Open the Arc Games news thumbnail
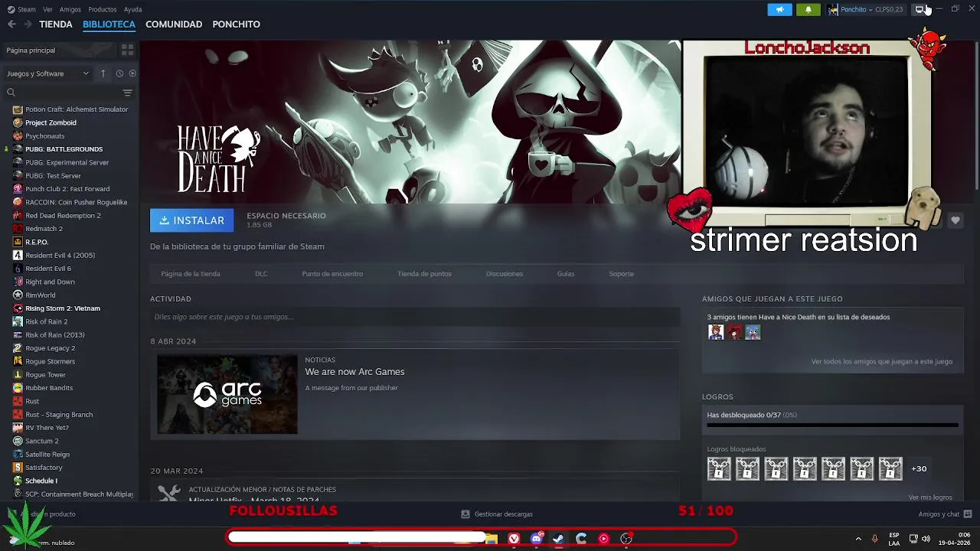The image size is (980, 551). click(227, 394)
